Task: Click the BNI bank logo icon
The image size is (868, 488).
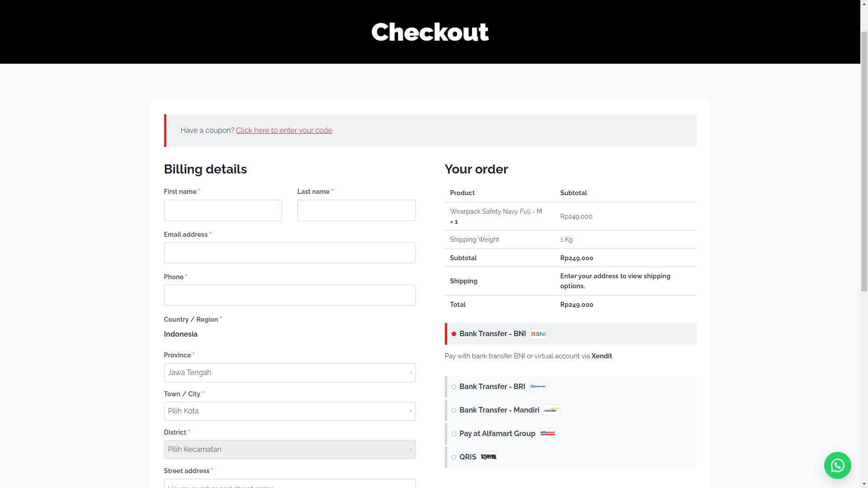Action: [x=538, y=334]
